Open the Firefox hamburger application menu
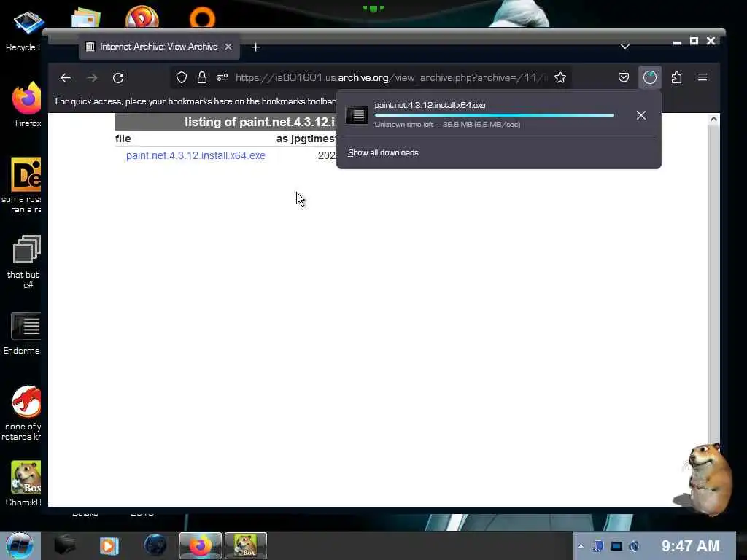Viewport: 747px width, 560px height. pyautogui.click(x=703, y=77)
